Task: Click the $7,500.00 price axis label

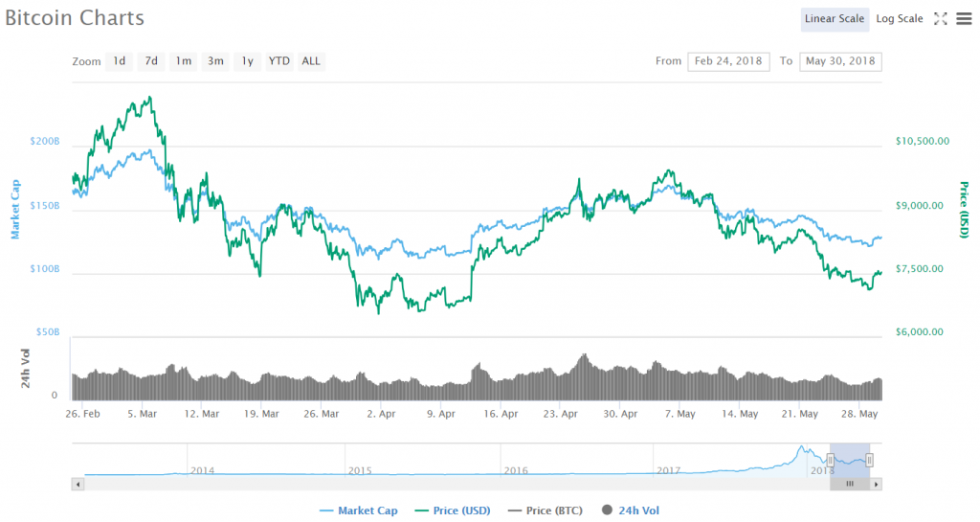Action: point(920,269)
